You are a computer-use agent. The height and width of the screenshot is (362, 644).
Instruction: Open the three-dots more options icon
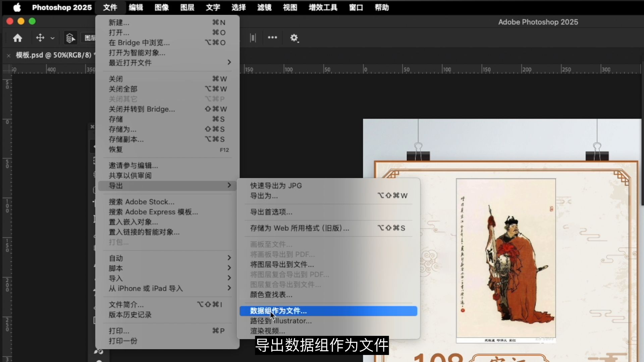(x=272, y=38)
